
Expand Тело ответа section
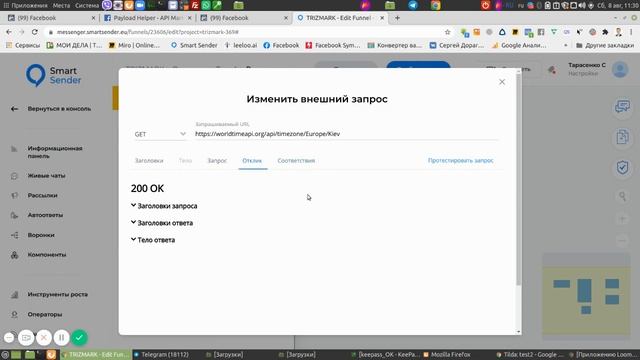pyautogui.click(x=153, y=240)
